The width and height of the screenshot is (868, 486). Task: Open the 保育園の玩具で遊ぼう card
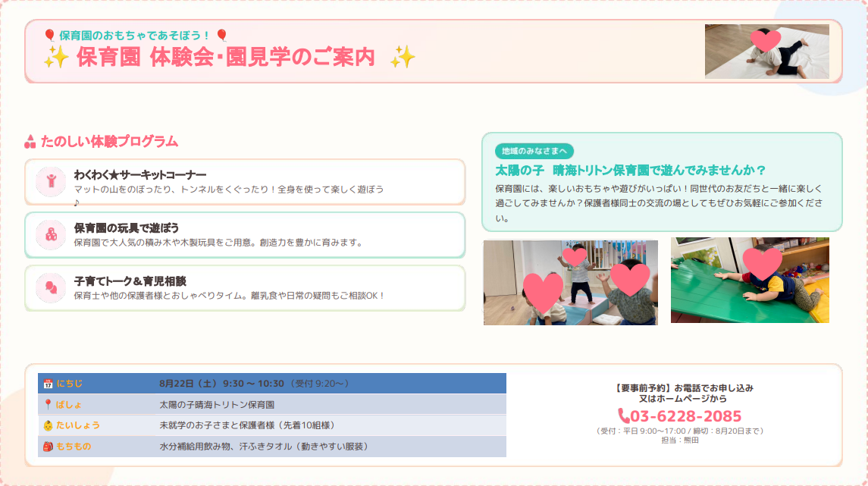(x=245, y=235)
